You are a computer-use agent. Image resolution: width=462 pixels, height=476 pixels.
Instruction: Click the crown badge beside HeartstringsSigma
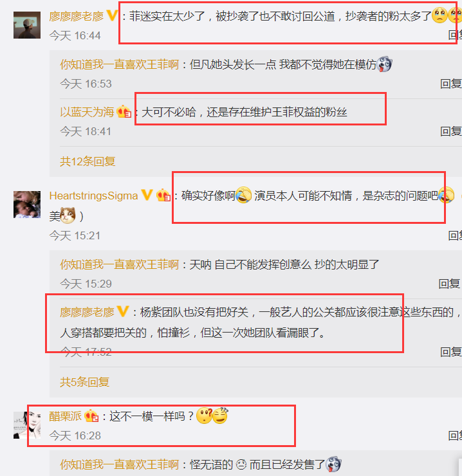[x=163, y=195]
